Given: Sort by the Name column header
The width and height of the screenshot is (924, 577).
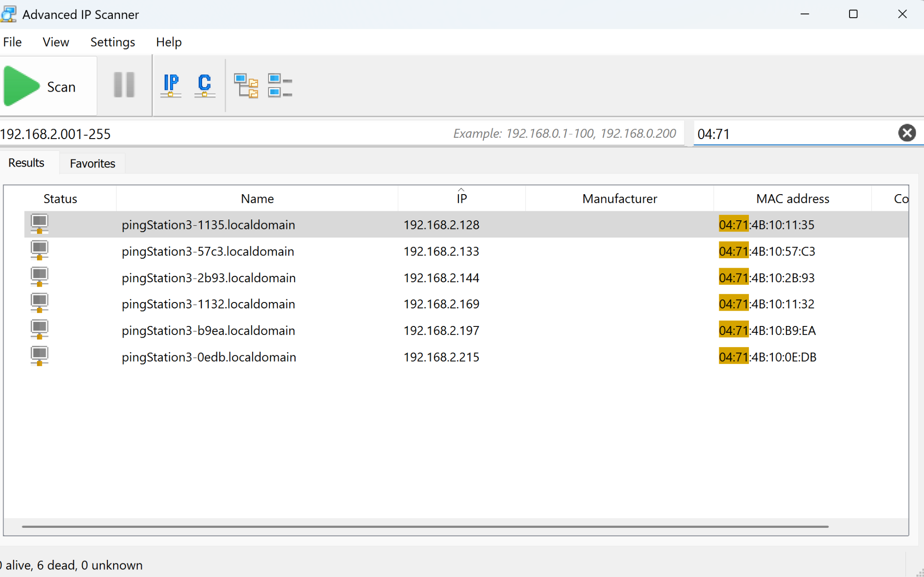Looking at the screenshot, I should coord(257,199).
